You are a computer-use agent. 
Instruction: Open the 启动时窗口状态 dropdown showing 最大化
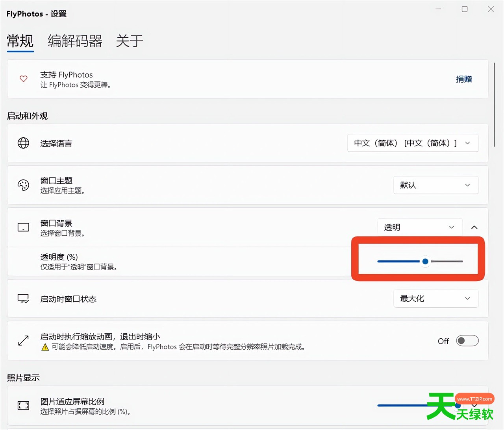tap(436, 299)
